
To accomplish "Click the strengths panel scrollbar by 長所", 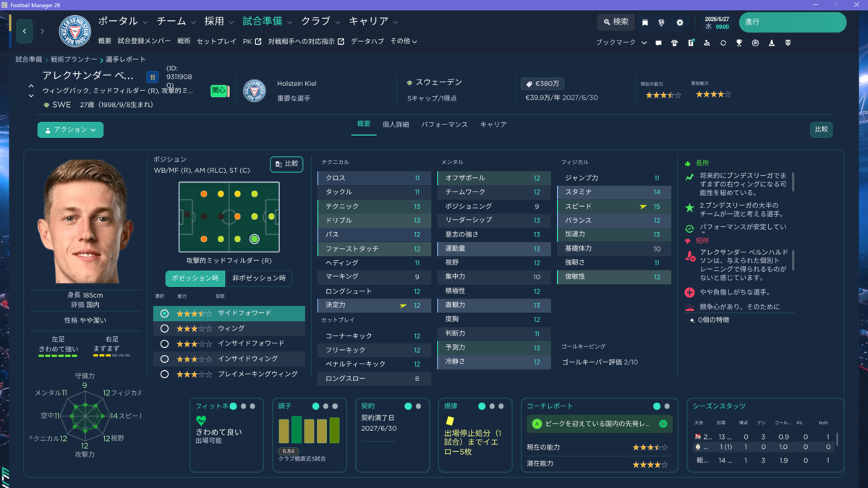I will click(793, 181).
